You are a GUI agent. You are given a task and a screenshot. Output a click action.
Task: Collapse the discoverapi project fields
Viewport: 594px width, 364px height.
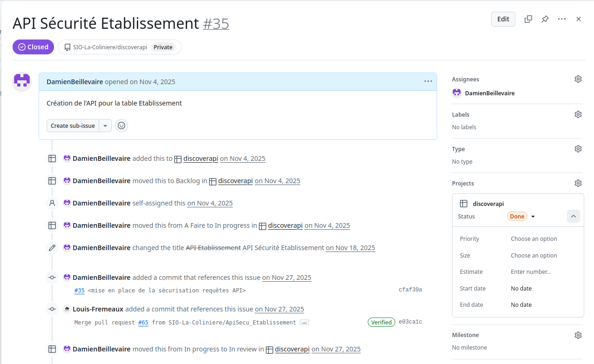pos(573,216)
